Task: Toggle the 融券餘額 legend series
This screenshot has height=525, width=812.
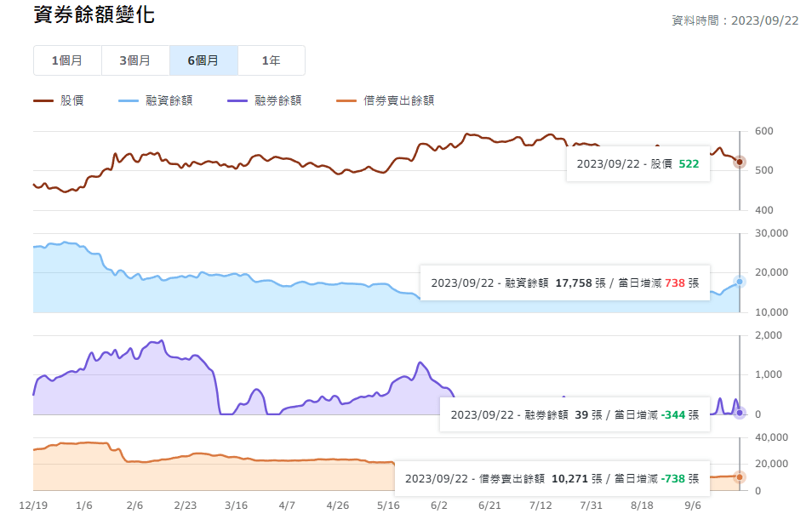Action: coord(265,100)
